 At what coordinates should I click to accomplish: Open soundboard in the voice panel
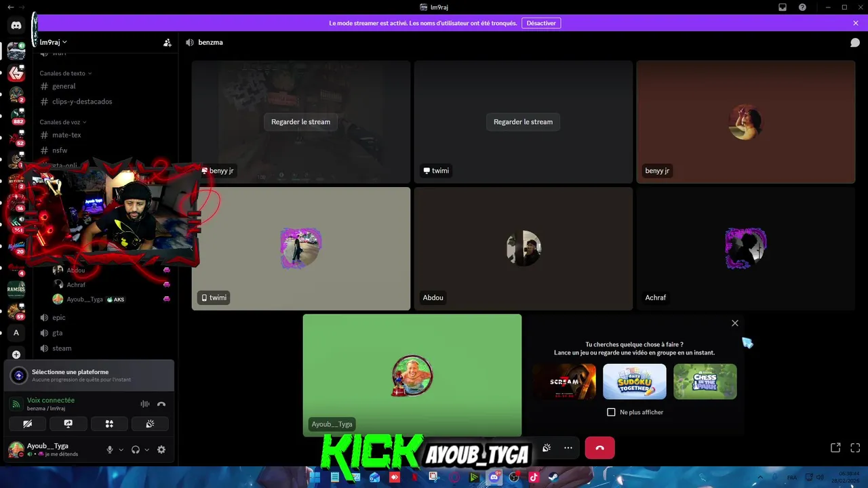(150, 424)
